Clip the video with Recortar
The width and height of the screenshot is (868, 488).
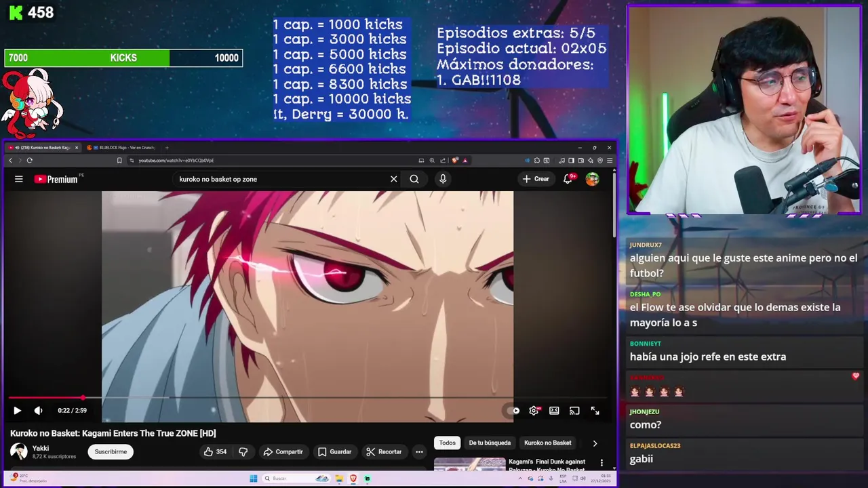tap(384, 451)
